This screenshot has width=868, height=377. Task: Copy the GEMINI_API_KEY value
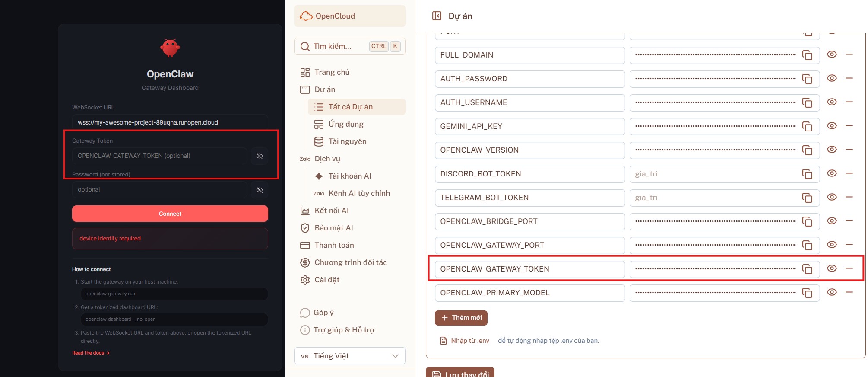point(807,126)
